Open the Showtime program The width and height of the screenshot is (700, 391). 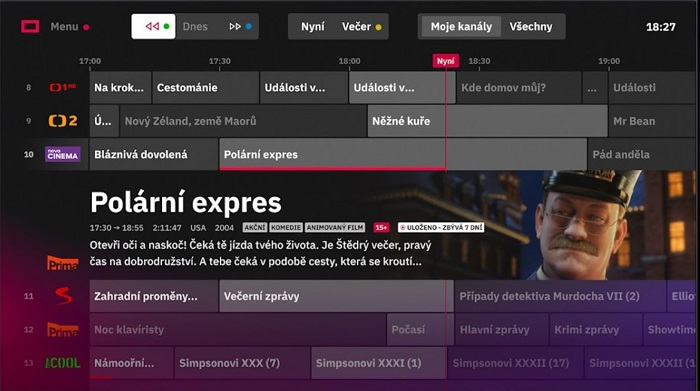[670, 330]
